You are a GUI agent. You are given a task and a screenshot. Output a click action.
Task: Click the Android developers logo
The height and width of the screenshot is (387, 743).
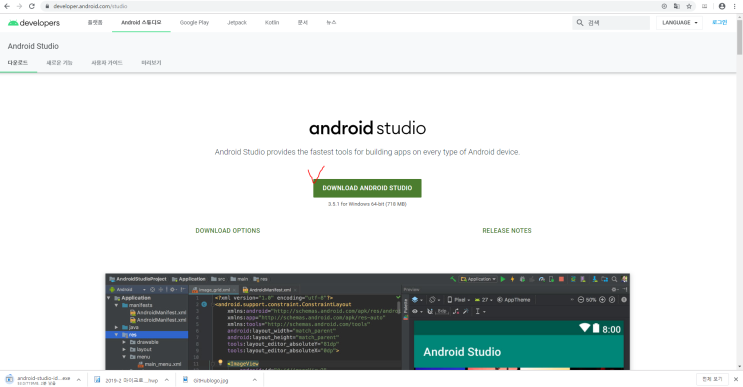[x=34, y=23]
